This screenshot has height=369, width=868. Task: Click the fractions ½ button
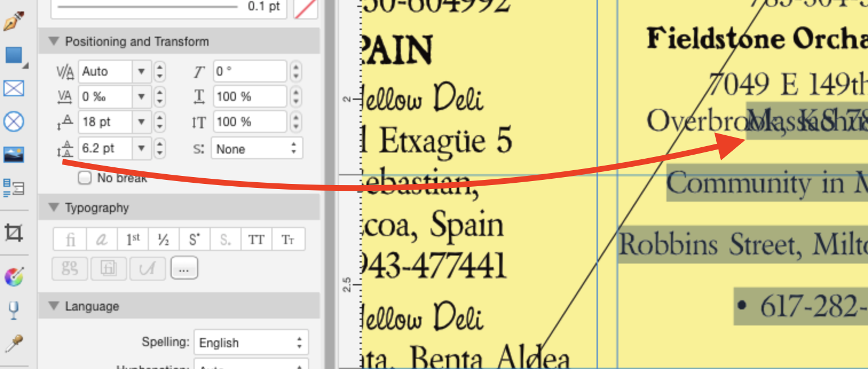(x=163, y=239)
